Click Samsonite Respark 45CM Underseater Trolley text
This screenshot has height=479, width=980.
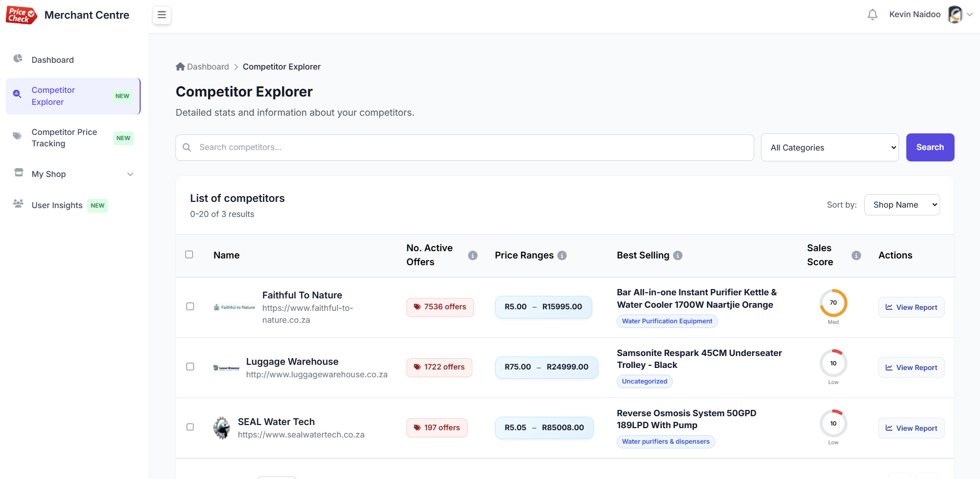coord(699,359)
